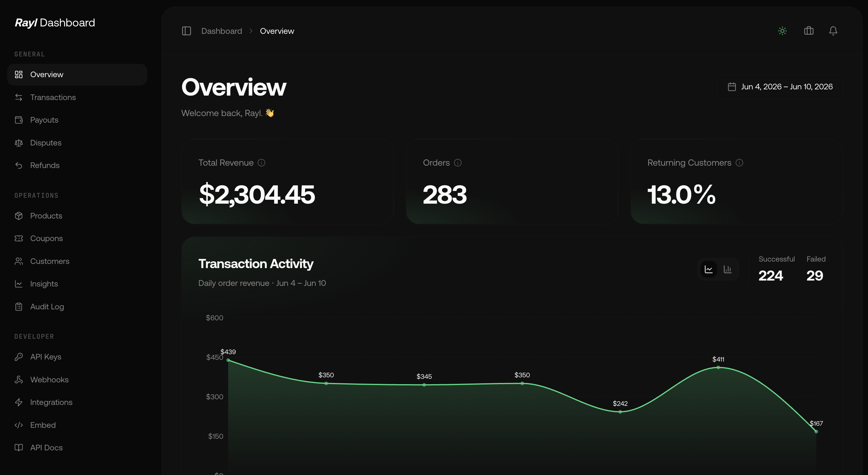Image resolution: width=868 pixels, height=475 pixels.
Task: Click the Dashboard breadcrumb link
Action: 222,31
